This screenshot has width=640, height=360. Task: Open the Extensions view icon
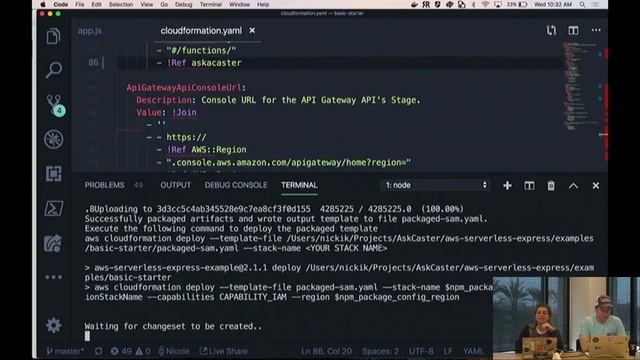[x=53, y=174]
